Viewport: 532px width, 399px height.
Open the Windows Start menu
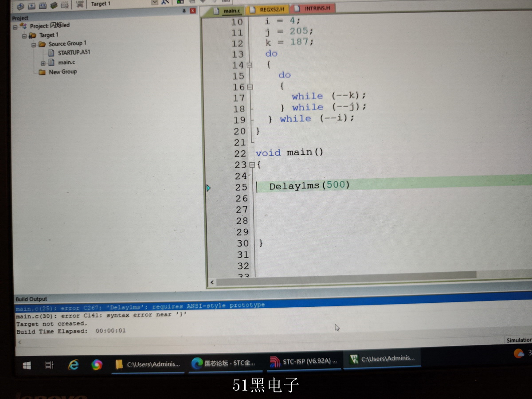click(x=27, y=365)
